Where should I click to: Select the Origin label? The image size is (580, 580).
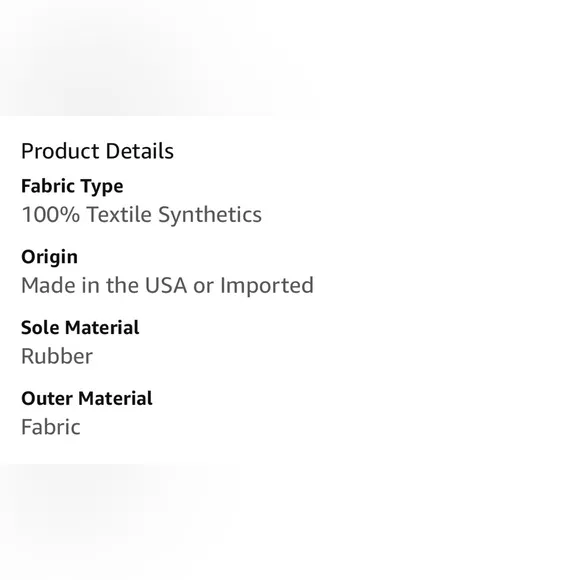(x=50, y=257)
